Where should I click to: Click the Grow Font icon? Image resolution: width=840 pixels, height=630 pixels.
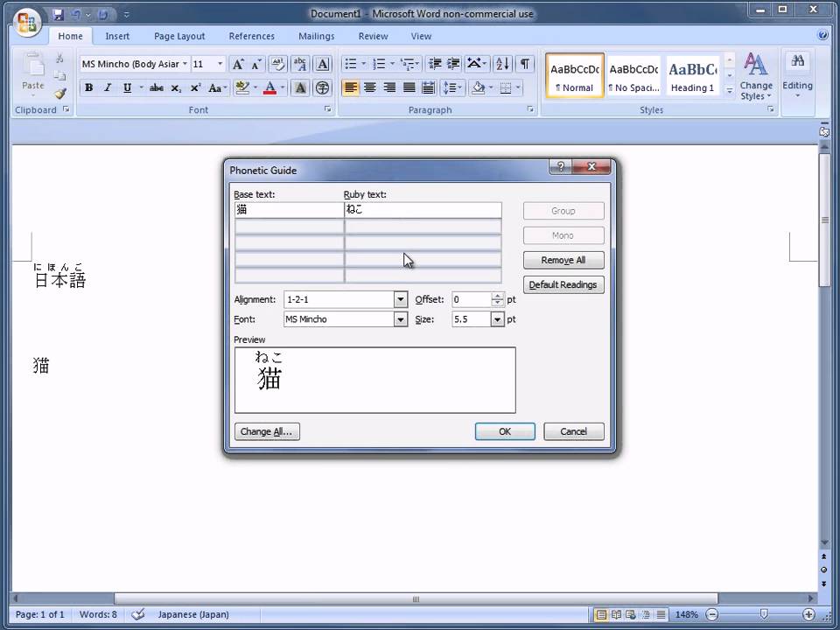238,64
